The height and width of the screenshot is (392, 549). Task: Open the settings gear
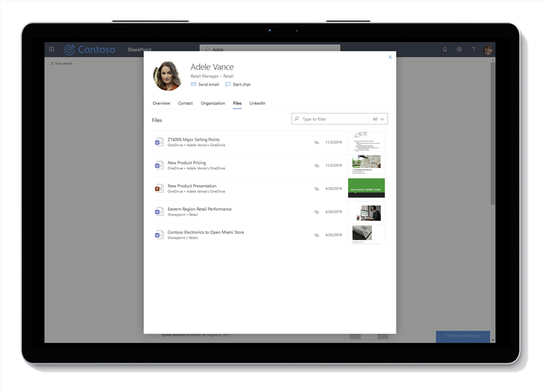pos(459,49)
